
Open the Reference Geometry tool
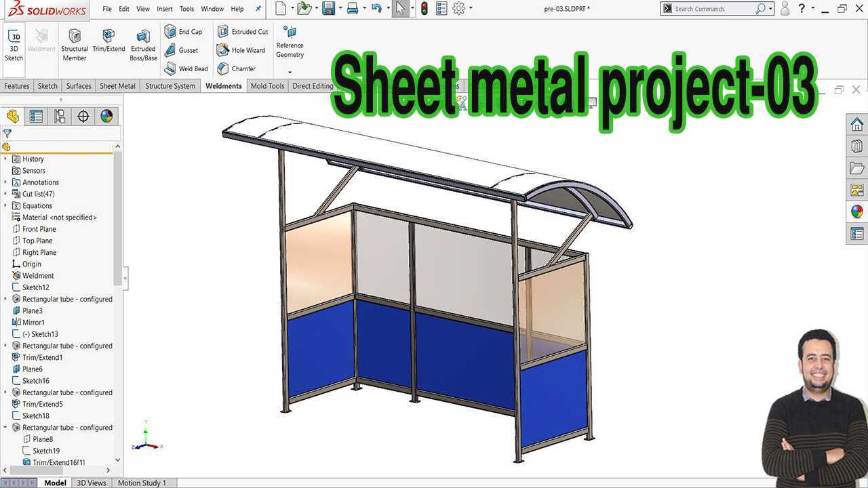pyautogui.click(x=290, y=42)
